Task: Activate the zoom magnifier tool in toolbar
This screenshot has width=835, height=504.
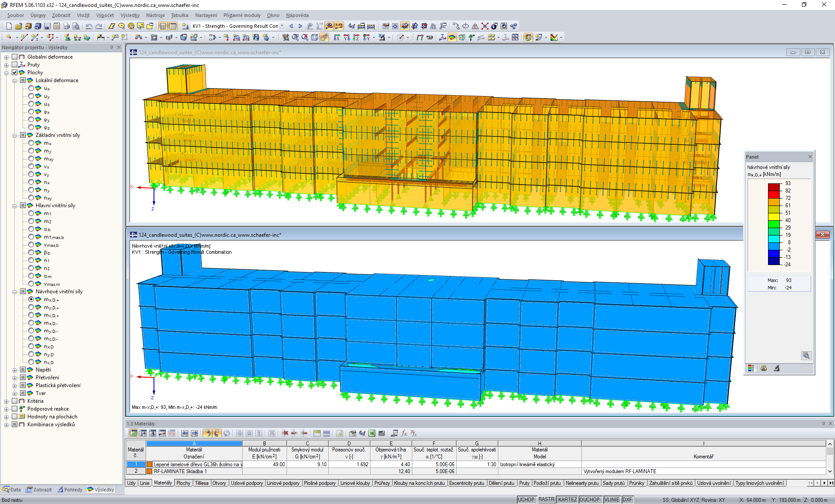Action: (295, 37)
